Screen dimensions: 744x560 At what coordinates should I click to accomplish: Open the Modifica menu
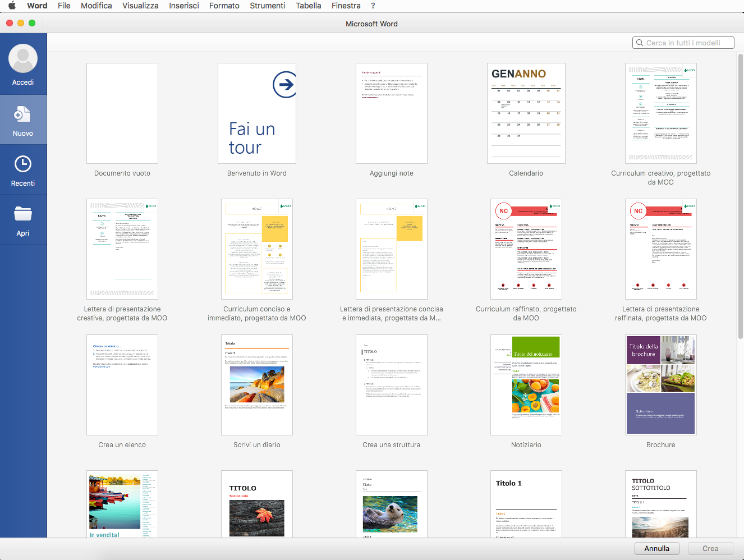97,6
